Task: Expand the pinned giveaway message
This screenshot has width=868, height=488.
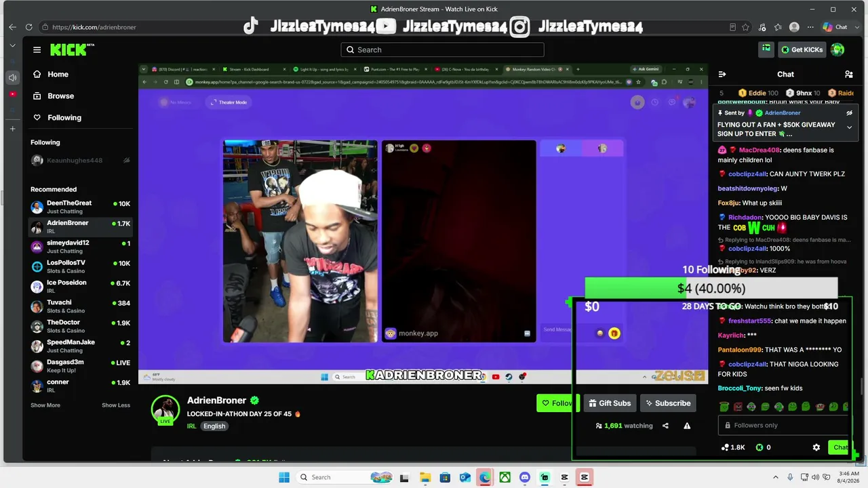Action: tap(849, 127)
